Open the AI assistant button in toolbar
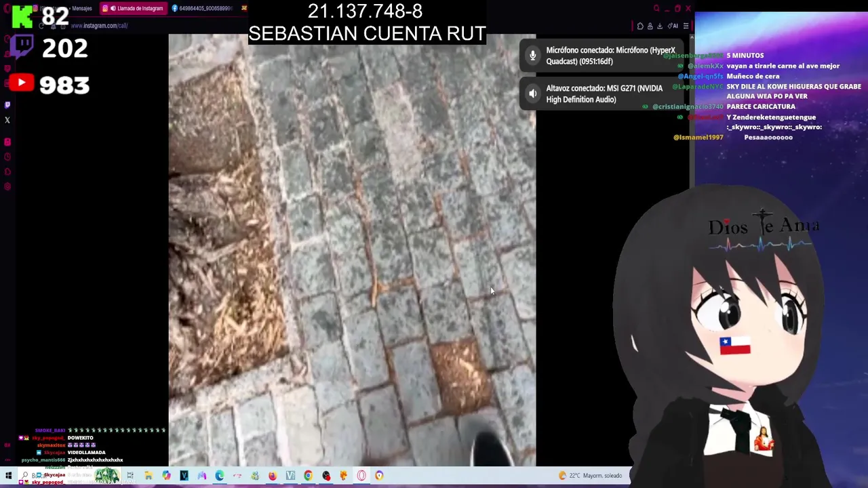Viewport: 868px width, 488px height. click(x=673, y=26)
